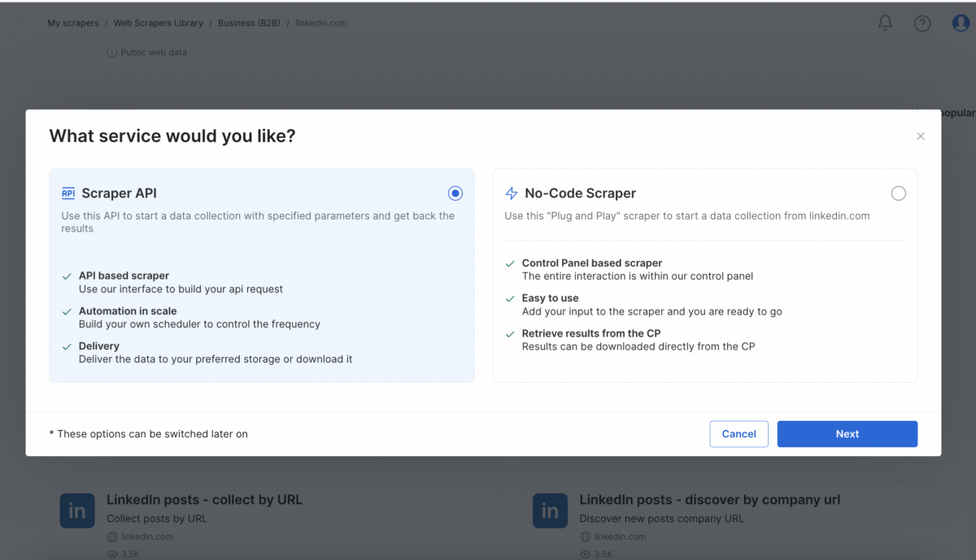The height and width of the screenshot is (560, 976).
Task: Click the info icon next to Public web data
Action: click(x=111, y=52)
